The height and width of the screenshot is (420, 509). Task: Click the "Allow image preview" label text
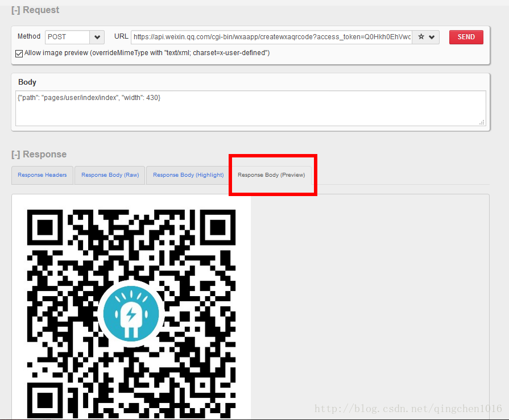click(147, 53)
